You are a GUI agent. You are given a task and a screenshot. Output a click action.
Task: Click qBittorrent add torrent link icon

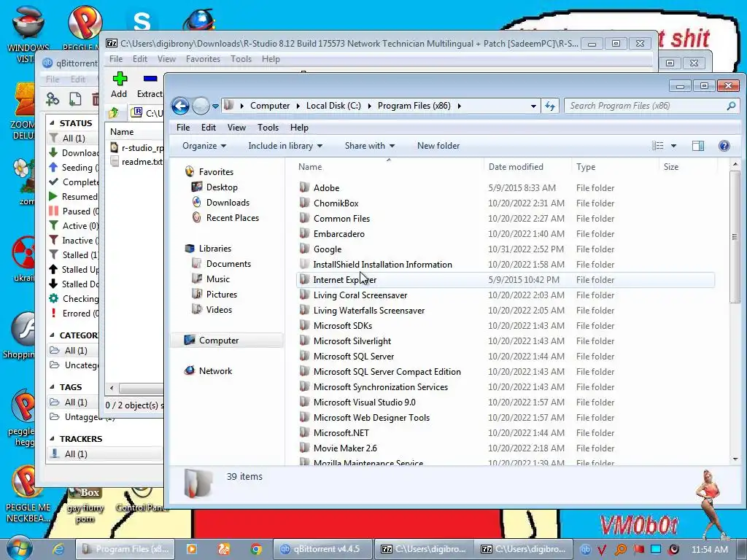click(x=53, y=99)
